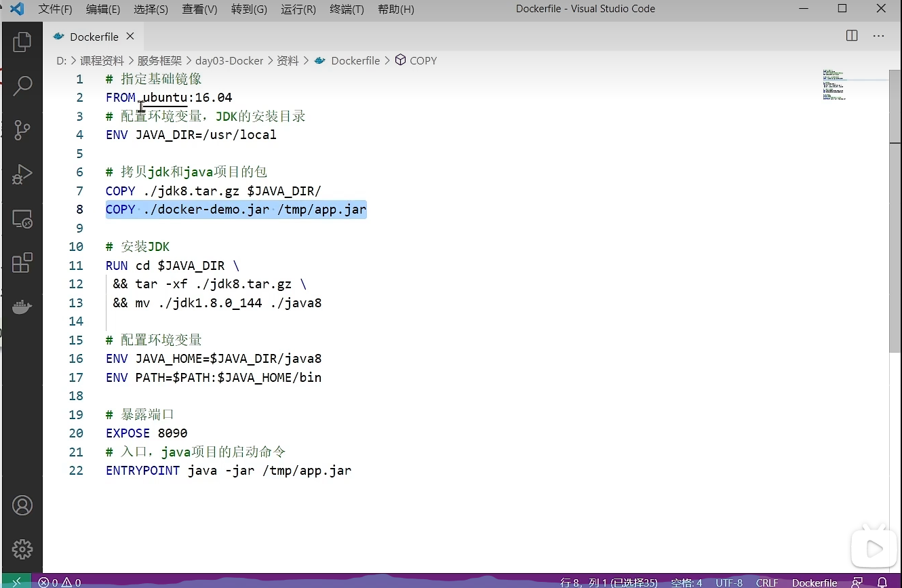Image resolution: width=902 pixels, height=588 pixels.
Task: Expand the day03-Docker breadcrumb folder
Action: point(229,60)
